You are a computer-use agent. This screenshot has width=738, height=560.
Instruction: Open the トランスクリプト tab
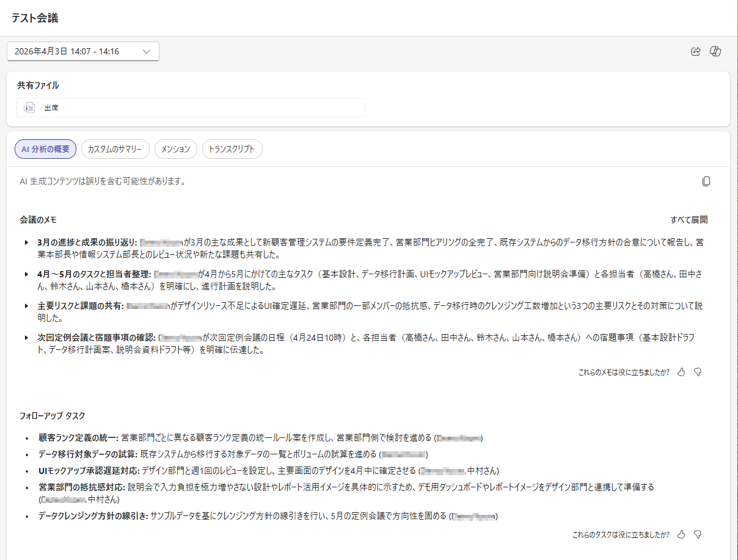pyautogui.click(x=232, y=149)
